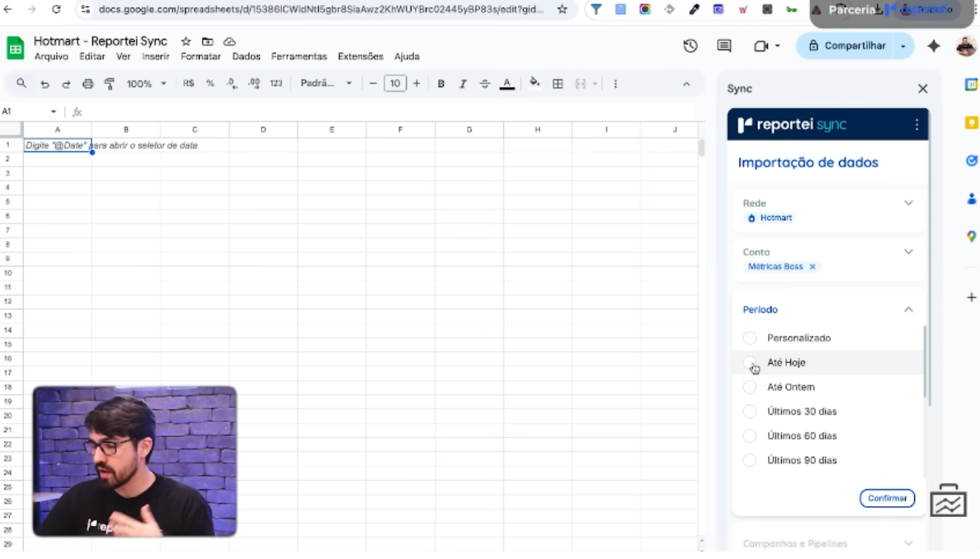Open the zoom 100% dropdown
980x559 pixels.
click(146, 84)
